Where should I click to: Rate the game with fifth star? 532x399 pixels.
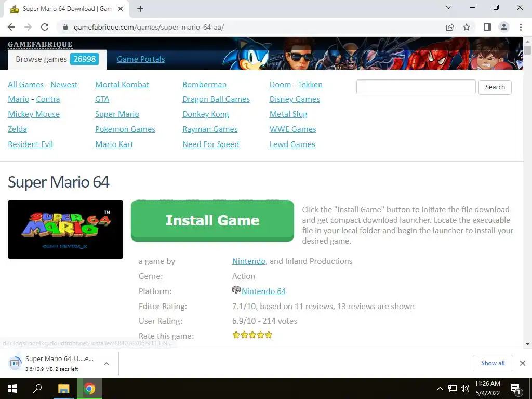(x=269, y=335)
